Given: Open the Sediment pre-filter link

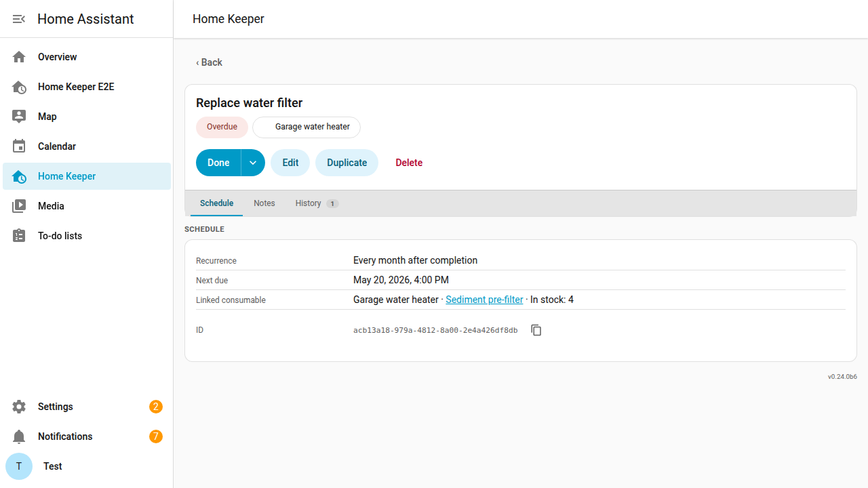Looking at the screenshot, I should pos(484,300).
